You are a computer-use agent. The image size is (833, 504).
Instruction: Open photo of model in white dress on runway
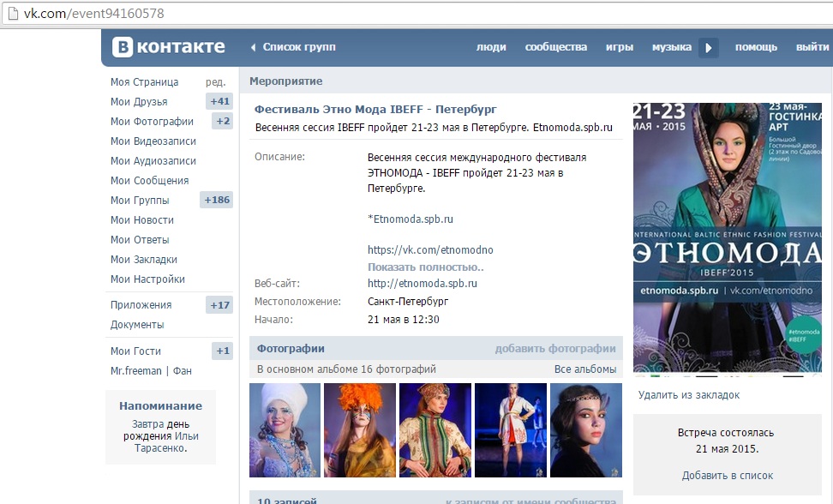tap(511, 430)
